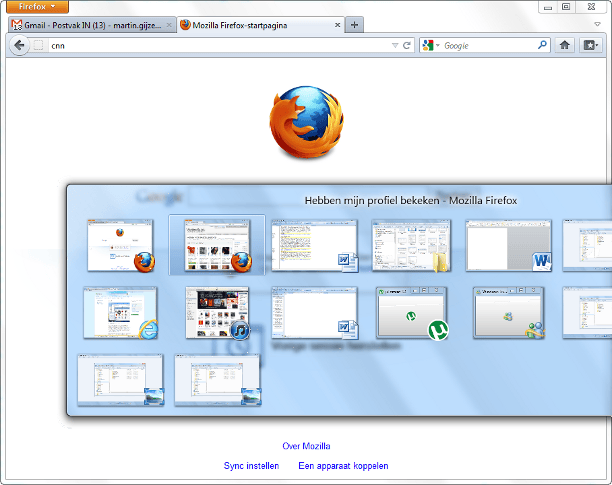Select the highlighted Firefox shop page thumbnail

tap(217, 245)
